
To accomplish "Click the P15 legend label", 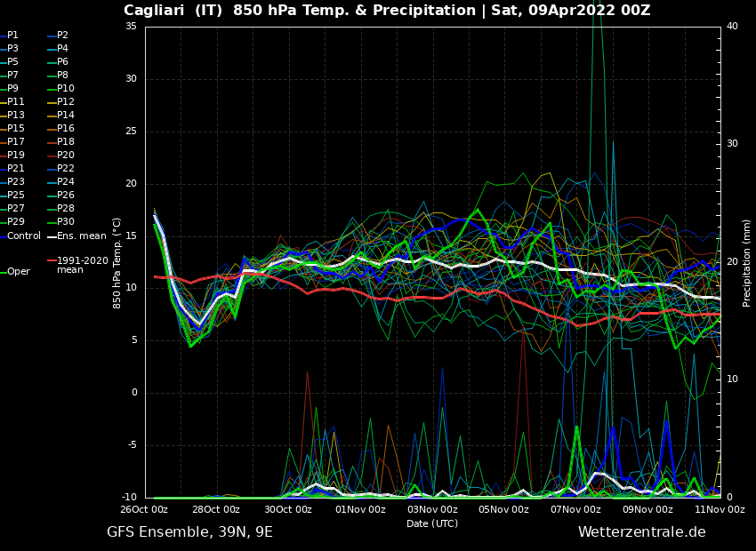I will (x=16, y=129).
